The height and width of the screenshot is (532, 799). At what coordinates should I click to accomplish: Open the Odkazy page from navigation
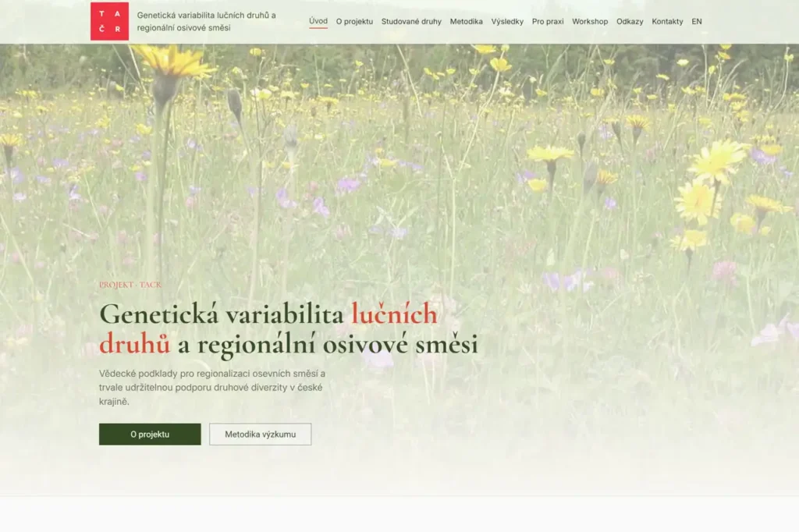(630, 21)
